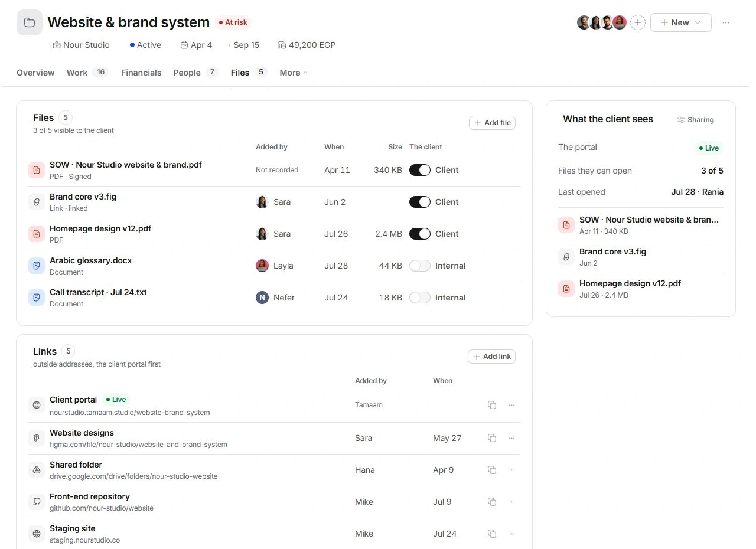Open the More tab dropdown
Image resolution: width=756 pixels, height=549 pixels.
(x=294, y=73)
